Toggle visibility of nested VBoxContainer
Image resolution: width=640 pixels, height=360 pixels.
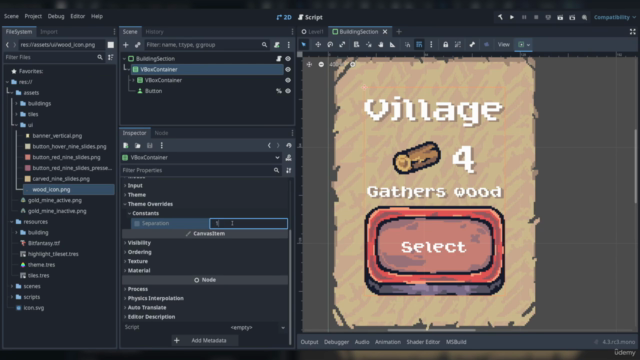pyautogui.click(x=288, y=80)
